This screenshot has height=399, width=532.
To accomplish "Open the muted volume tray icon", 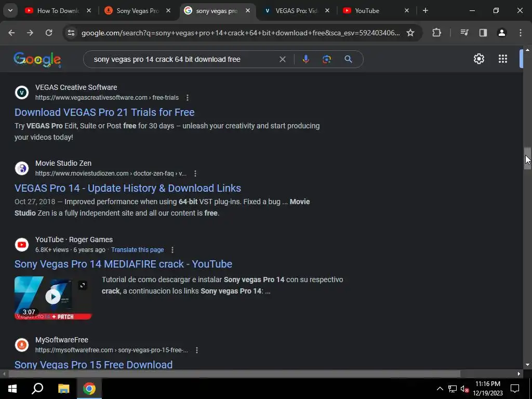I will pyautogui.click(x=464, y=389).
